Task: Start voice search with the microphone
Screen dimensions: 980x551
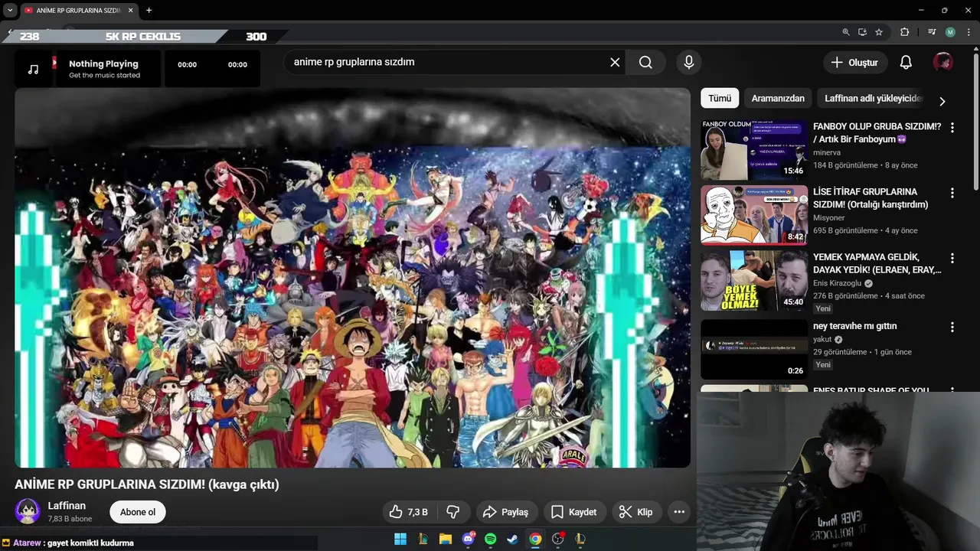Action: tap(688, 62)
